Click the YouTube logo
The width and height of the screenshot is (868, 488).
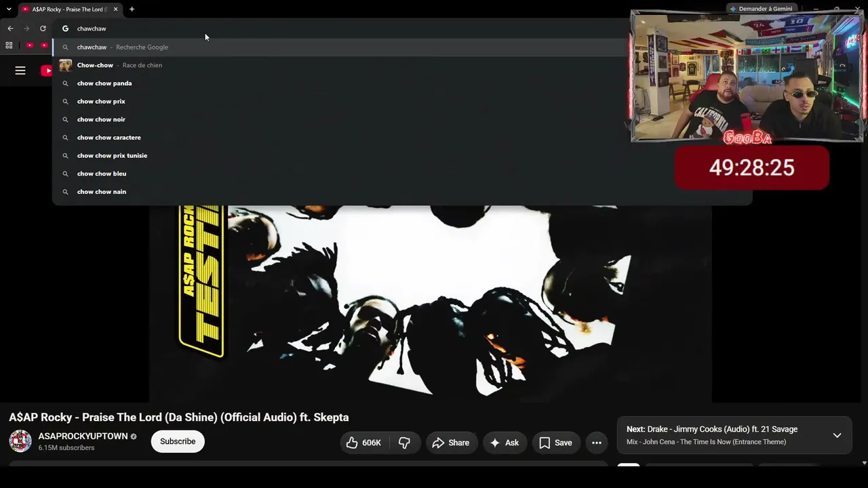pos(46,70)
